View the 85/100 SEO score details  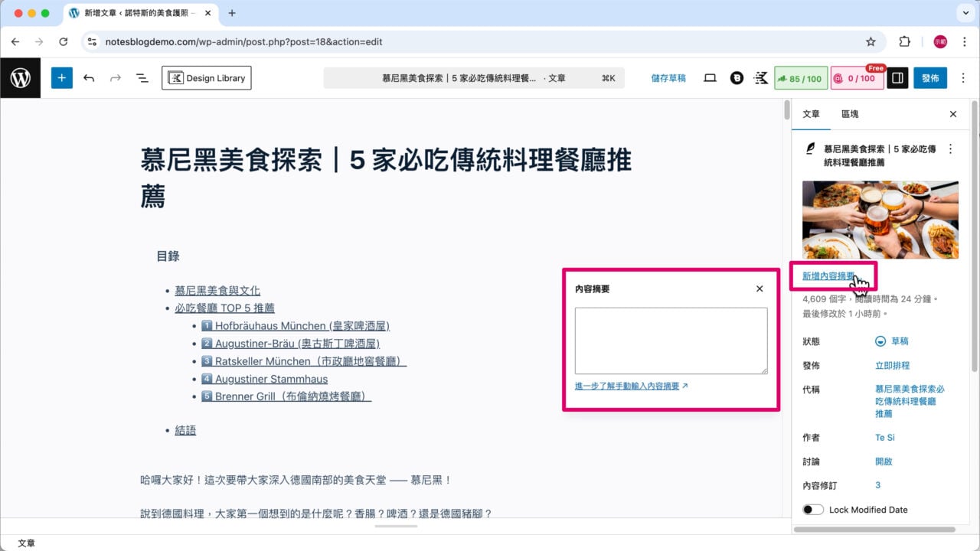coord(801,77)
